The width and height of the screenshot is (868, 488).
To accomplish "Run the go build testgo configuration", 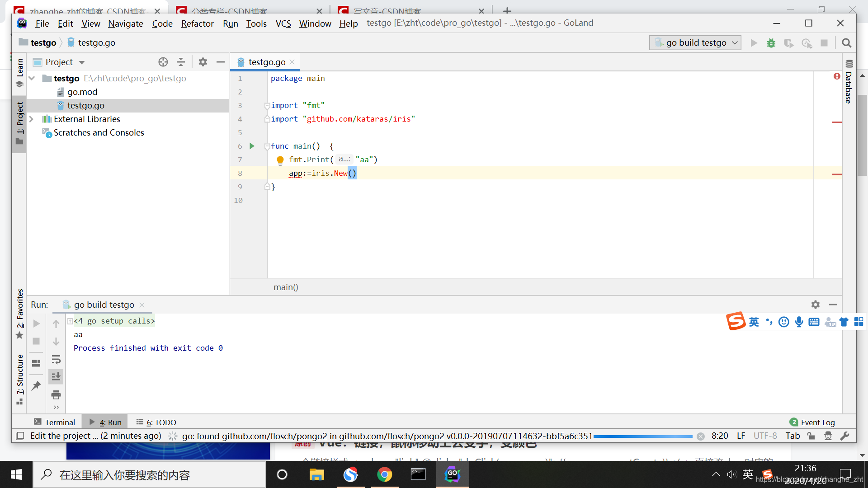I will 754,43.
